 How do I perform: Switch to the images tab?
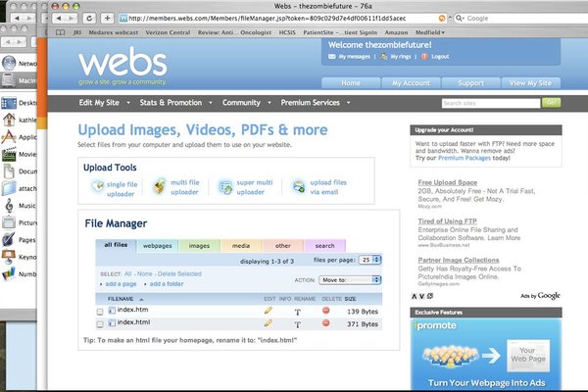pos(199,245)
